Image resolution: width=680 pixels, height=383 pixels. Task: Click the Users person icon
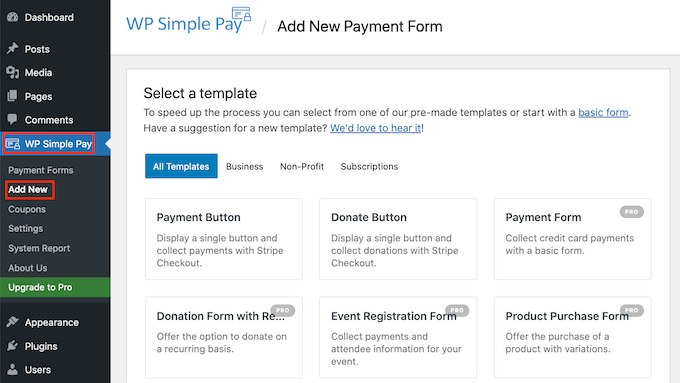[x=13, y=370]
